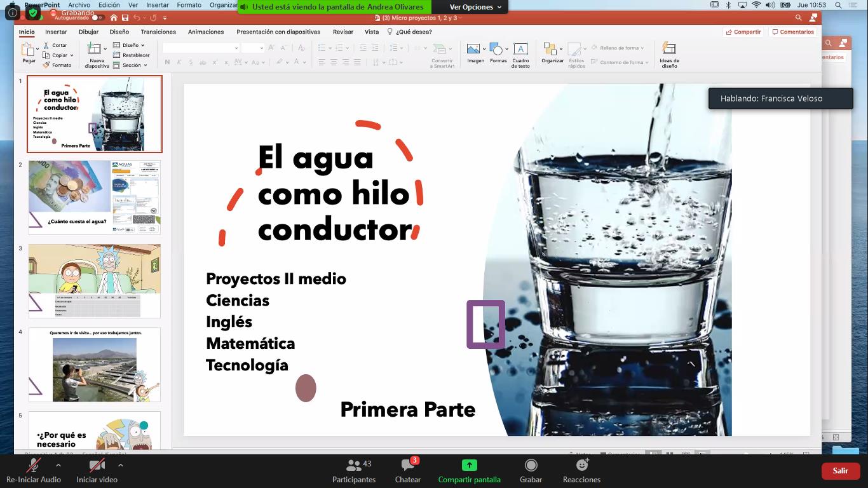Click the Zoom Grabar record icon
868x488 pixels.
tap(531, 466)
